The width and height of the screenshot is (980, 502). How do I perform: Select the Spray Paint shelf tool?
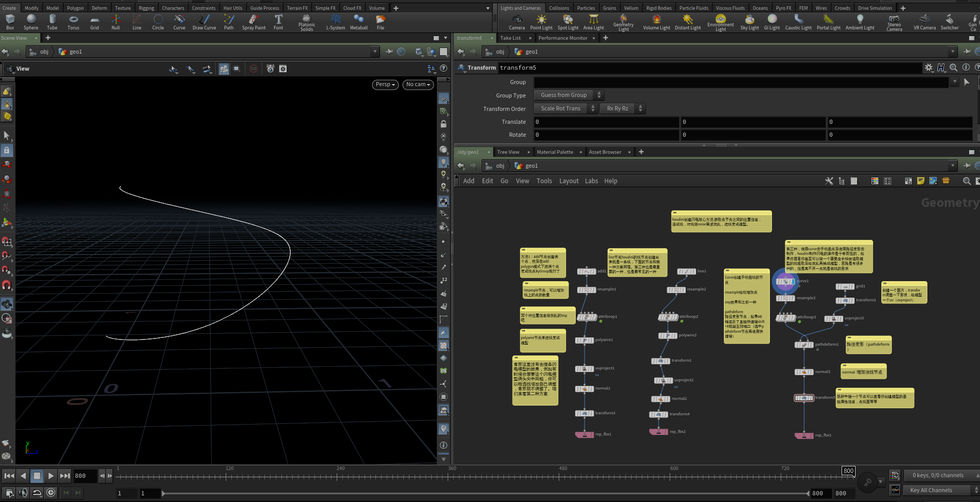coord(254,22)
